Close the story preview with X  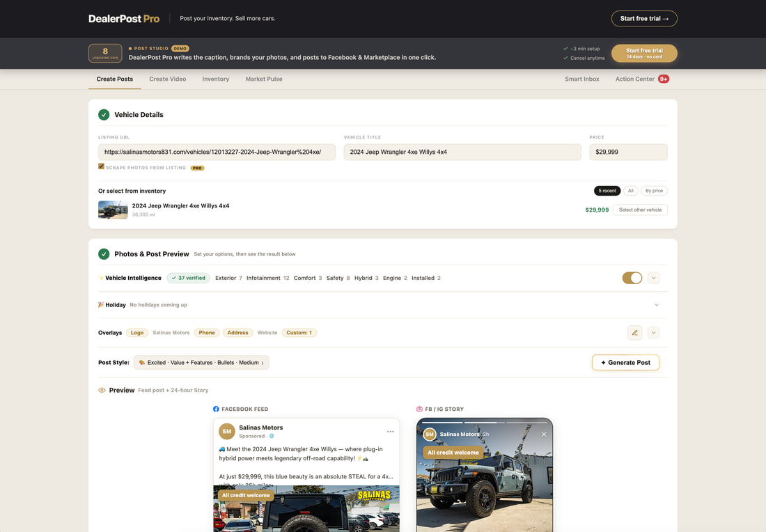point(544,435)
